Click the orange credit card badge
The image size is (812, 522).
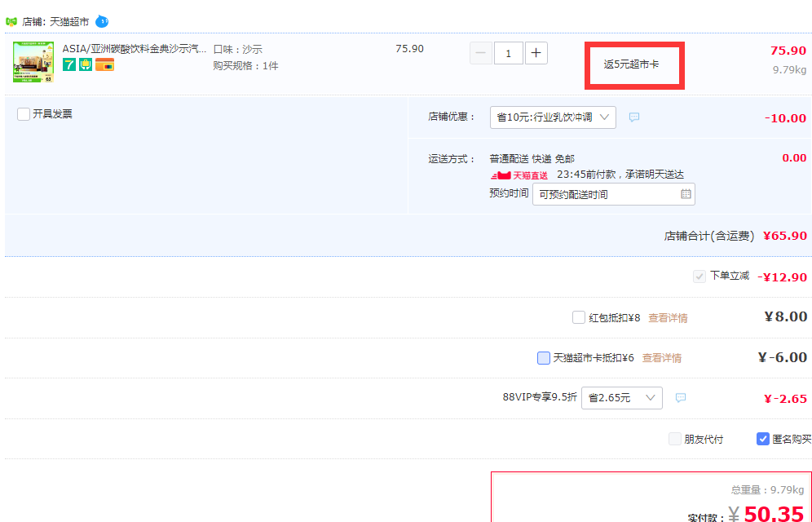click(104, 64)
